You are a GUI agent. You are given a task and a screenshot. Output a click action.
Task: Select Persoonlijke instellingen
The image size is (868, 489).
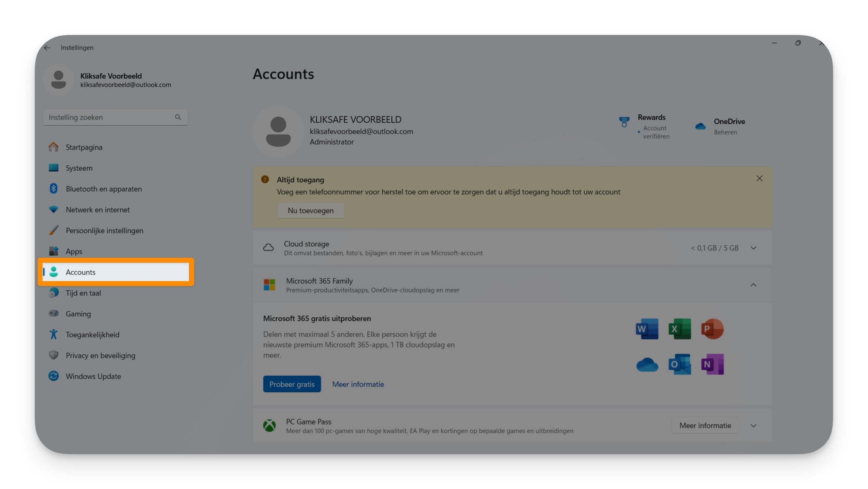tap(115, 230)
